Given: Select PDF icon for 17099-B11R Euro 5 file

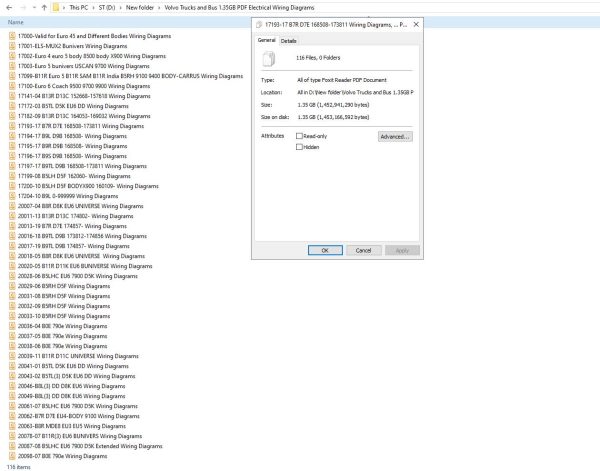Looking at the screenshot, I should [x=12, y=76].
